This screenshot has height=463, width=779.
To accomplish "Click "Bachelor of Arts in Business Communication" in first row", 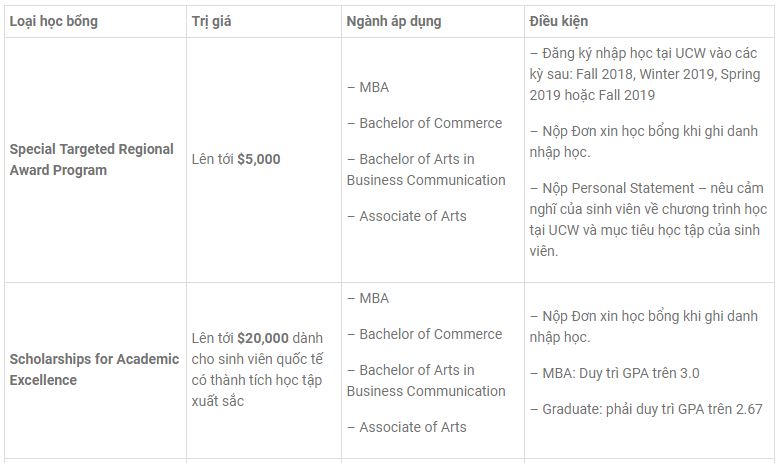I will tap(426, 170).
